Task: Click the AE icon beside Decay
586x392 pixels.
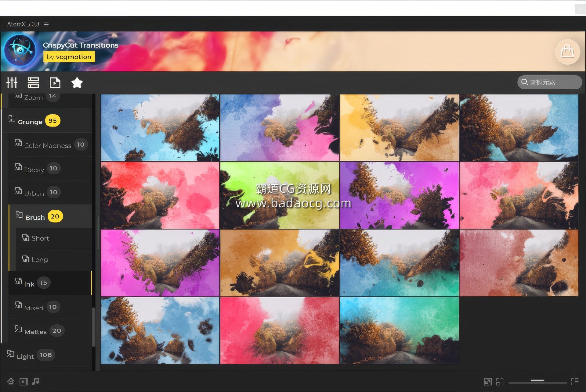Action: point(18,167)
